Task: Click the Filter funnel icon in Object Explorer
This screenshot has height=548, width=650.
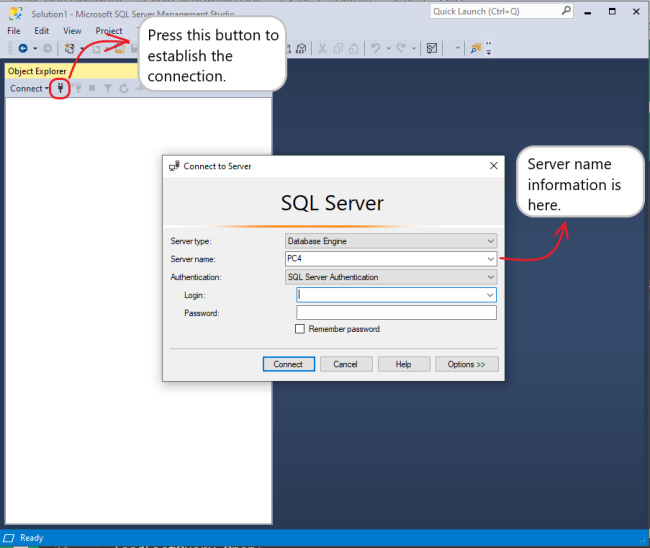Action: 108,88
